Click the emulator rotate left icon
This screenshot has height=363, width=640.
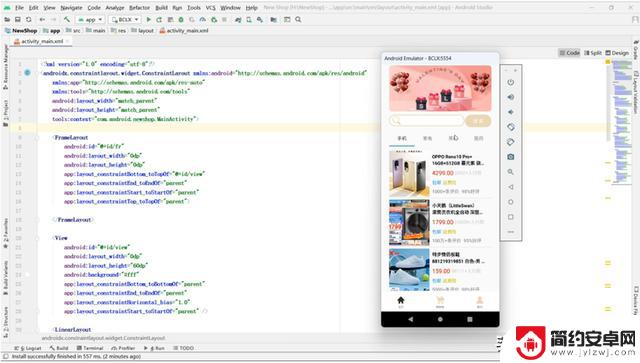[511, 127]
